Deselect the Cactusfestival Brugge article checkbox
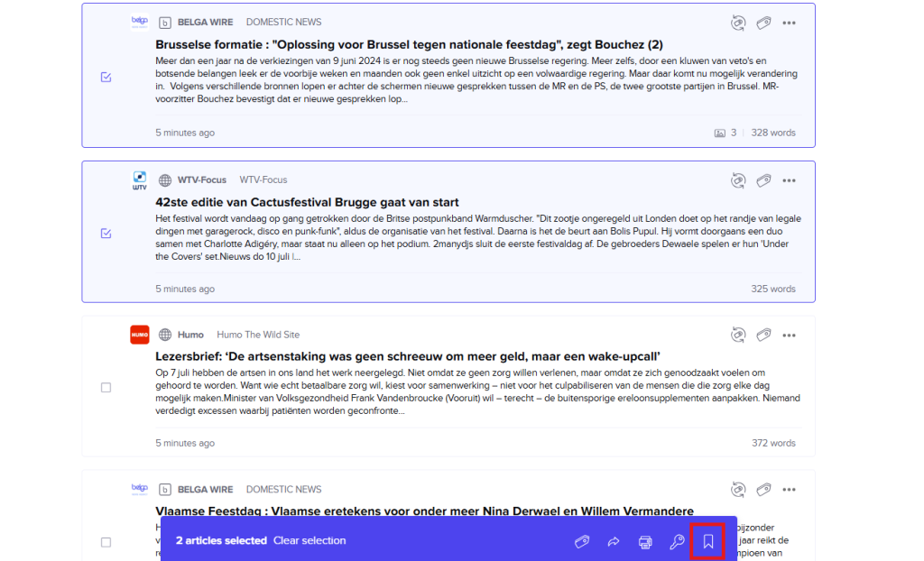Viewport: 924px width, 561px height. coord(106,234)
